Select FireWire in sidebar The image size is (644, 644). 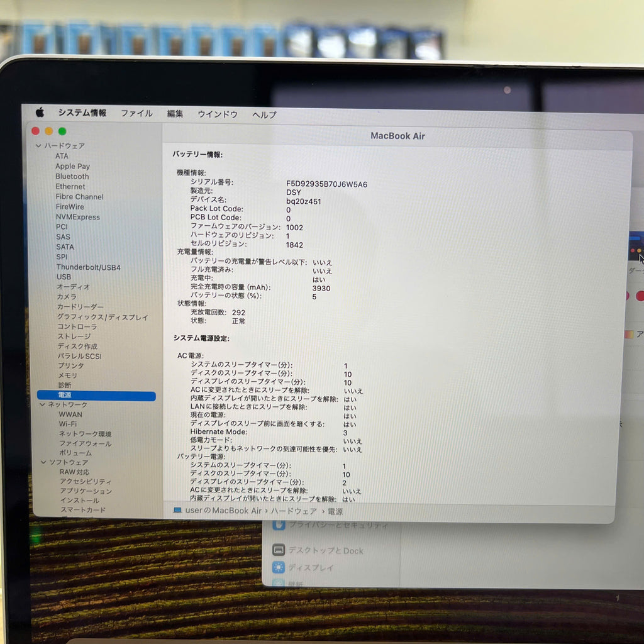tap(70, 206)
